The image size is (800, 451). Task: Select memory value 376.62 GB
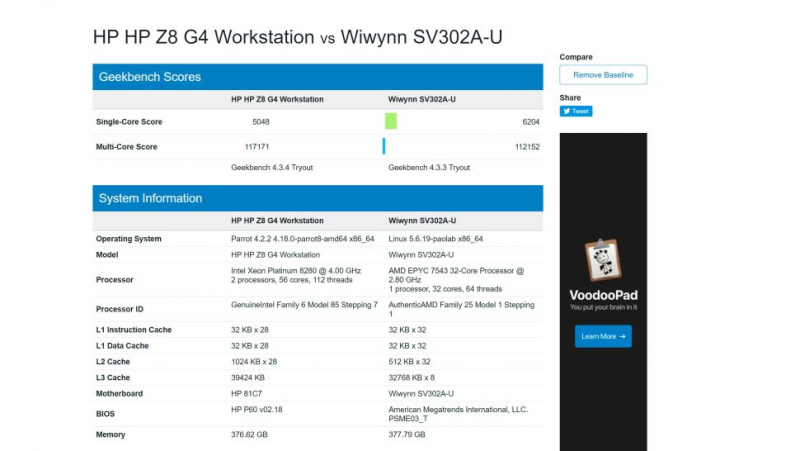coord(249,435)
